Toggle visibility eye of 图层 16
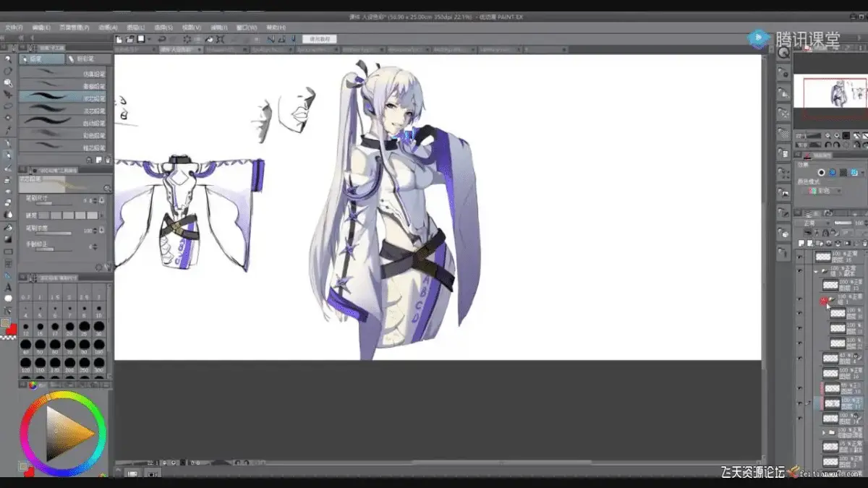The height and width of the screenshot is (488, 868). click(799, 374)
